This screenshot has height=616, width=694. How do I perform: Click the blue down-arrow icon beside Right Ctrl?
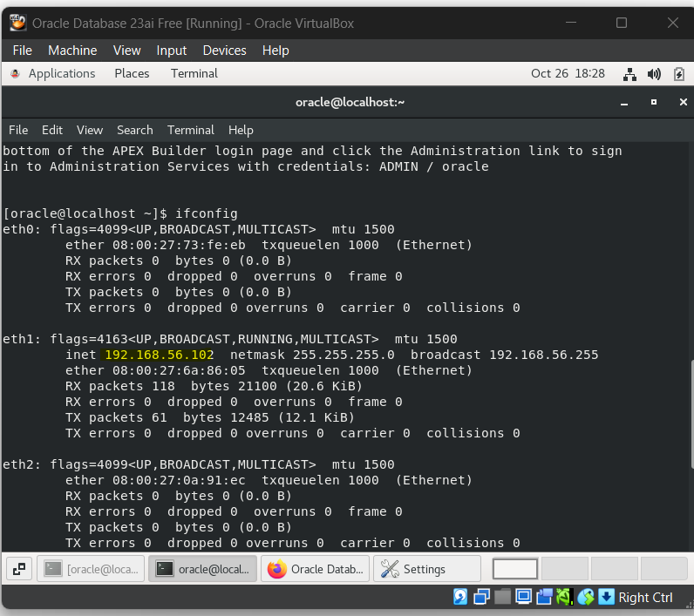click(x=607, y=597)
